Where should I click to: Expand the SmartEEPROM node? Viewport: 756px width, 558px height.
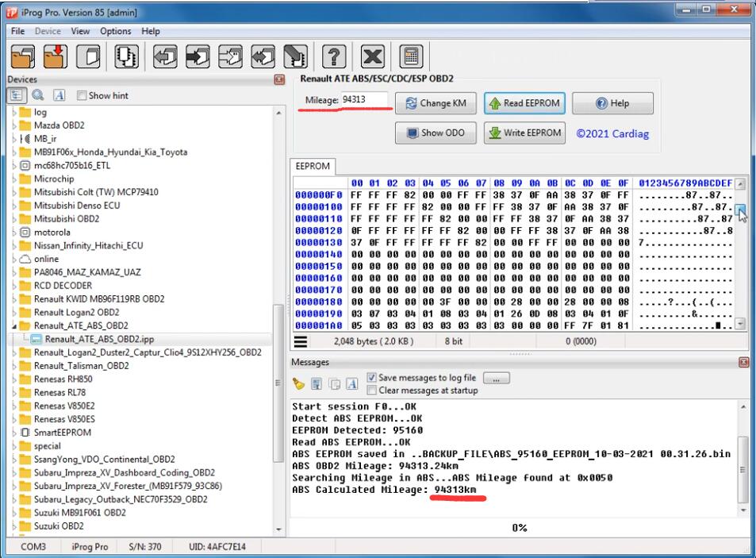pyautogui.click(x=14, y=433)
